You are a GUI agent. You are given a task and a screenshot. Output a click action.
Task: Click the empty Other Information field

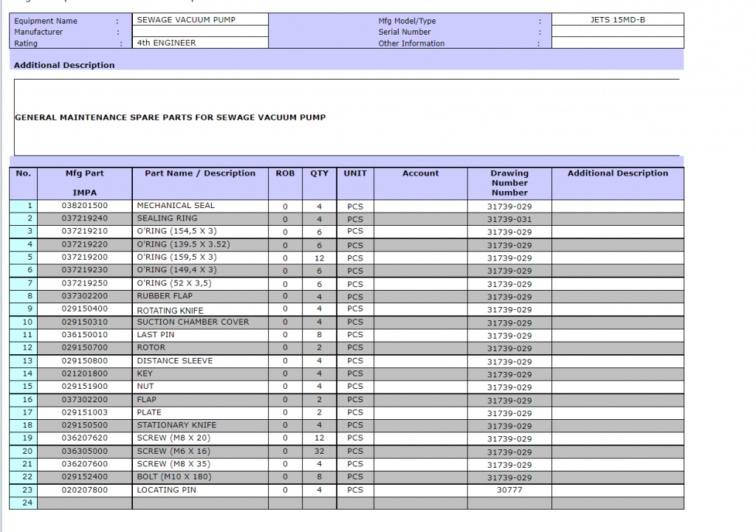coord(617,43)
